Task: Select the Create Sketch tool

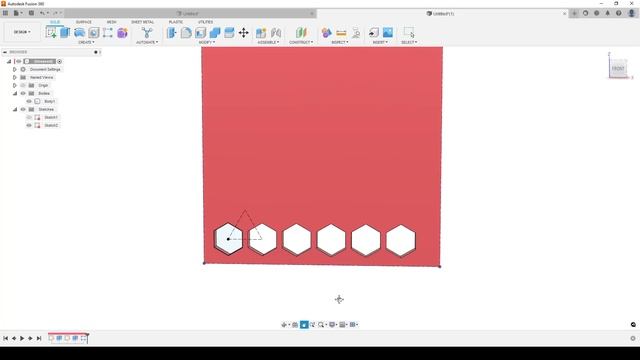Action: 51,32
